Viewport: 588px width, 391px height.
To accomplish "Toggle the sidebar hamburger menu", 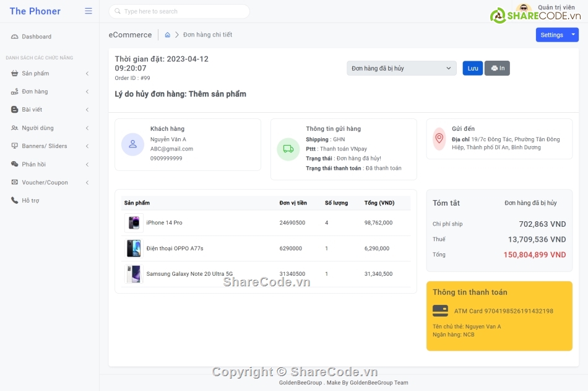I will point(89,11).
